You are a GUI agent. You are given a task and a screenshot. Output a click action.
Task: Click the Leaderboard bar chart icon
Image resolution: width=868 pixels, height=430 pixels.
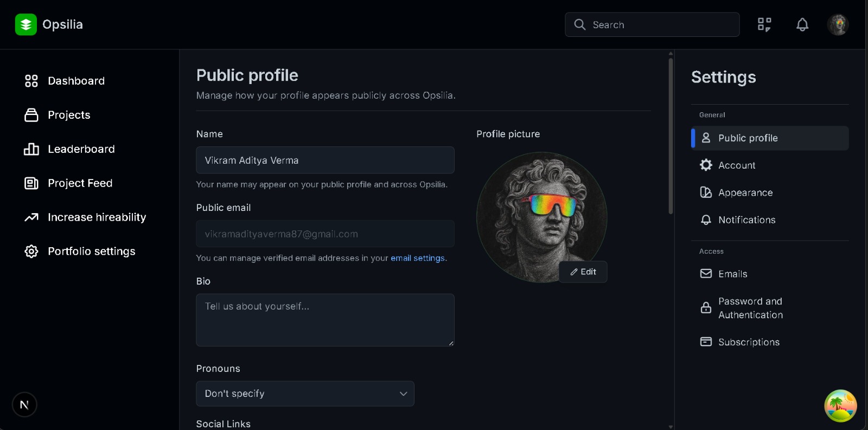tap(31, 149)
